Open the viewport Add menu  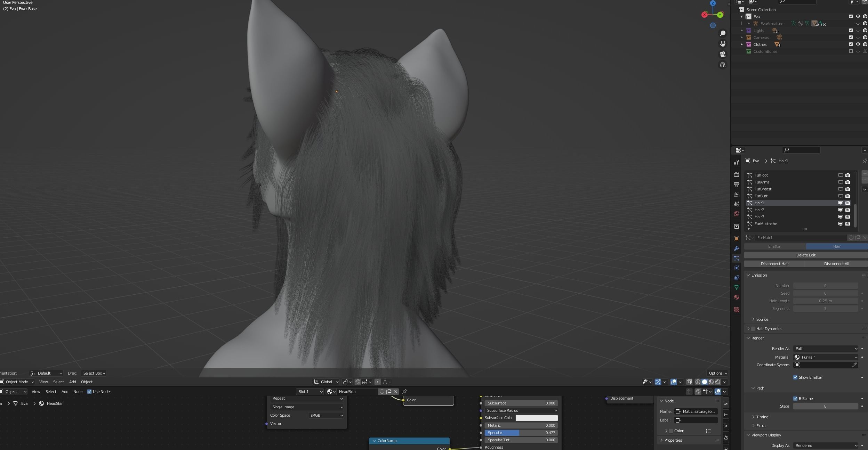72,382
